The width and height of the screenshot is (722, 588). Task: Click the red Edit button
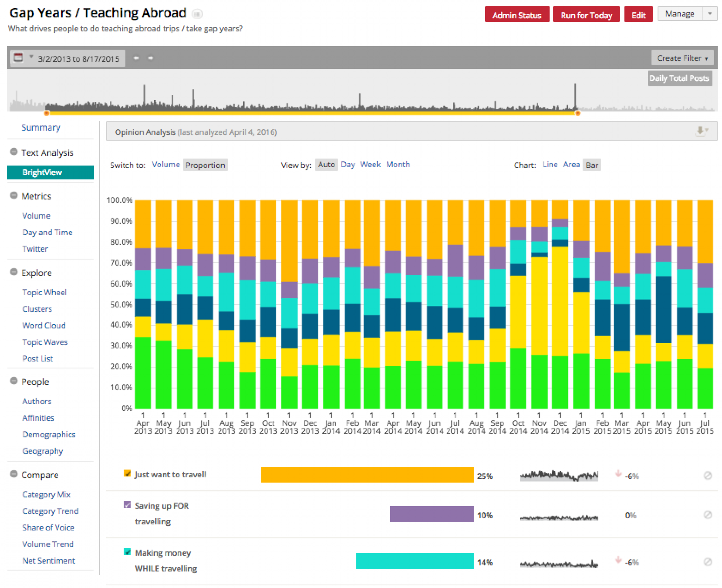click(639, 14)
